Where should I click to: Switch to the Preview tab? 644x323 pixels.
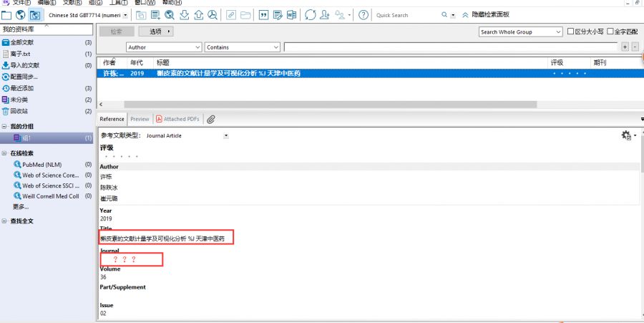(140, 119)
